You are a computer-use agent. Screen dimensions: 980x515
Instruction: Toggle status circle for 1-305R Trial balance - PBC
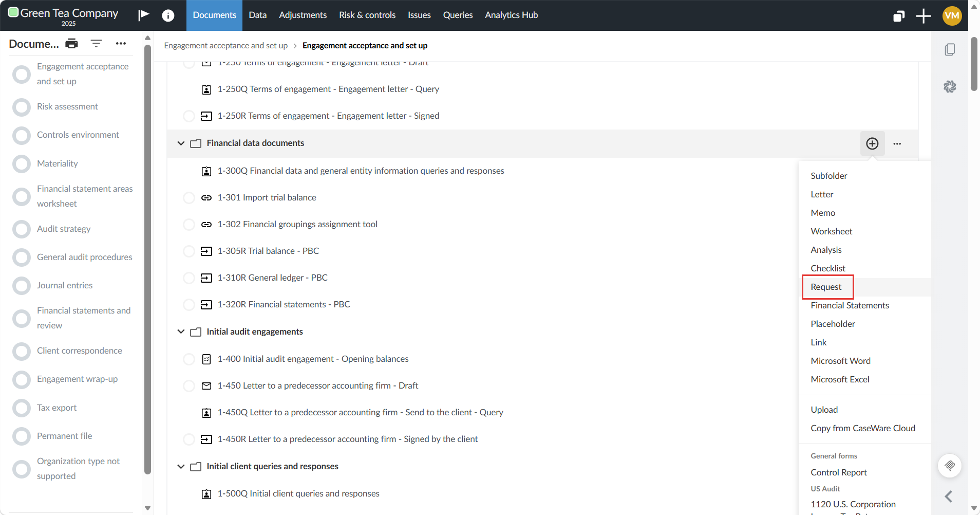(189, 251)
